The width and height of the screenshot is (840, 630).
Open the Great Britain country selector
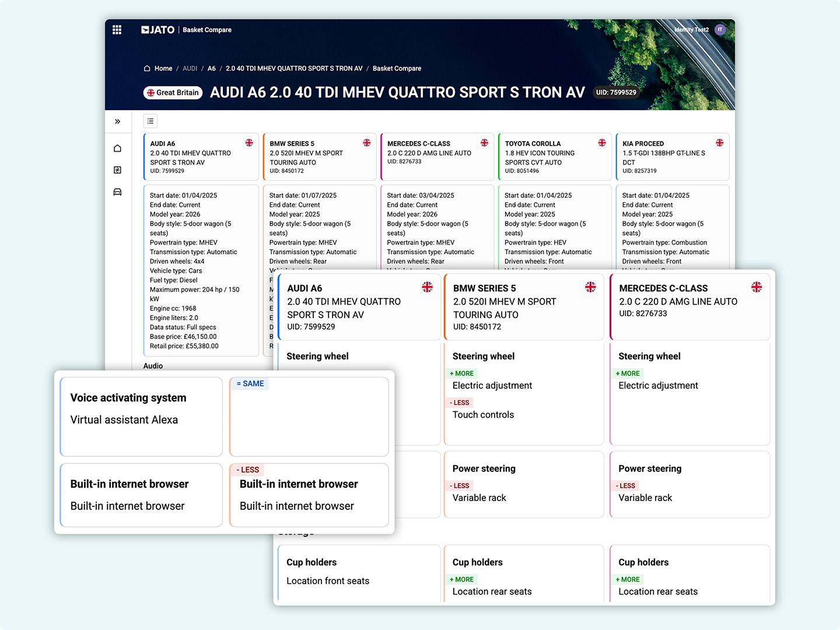(173, 93)
